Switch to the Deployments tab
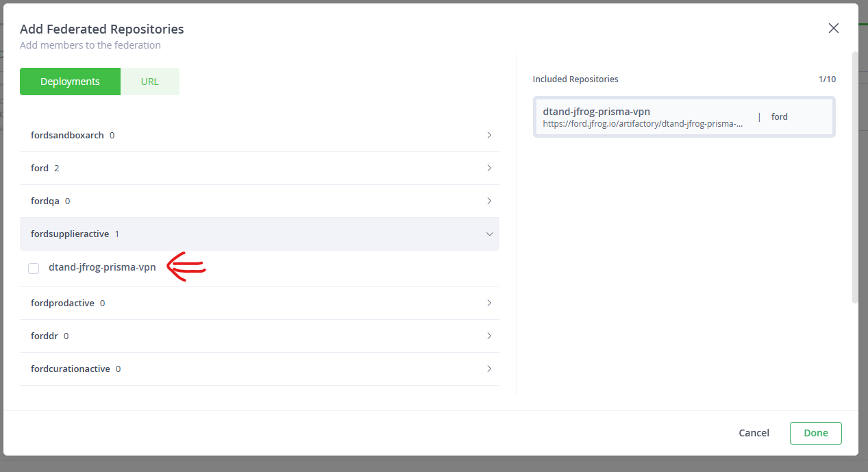The image size is (868, 472). point(70,82)
